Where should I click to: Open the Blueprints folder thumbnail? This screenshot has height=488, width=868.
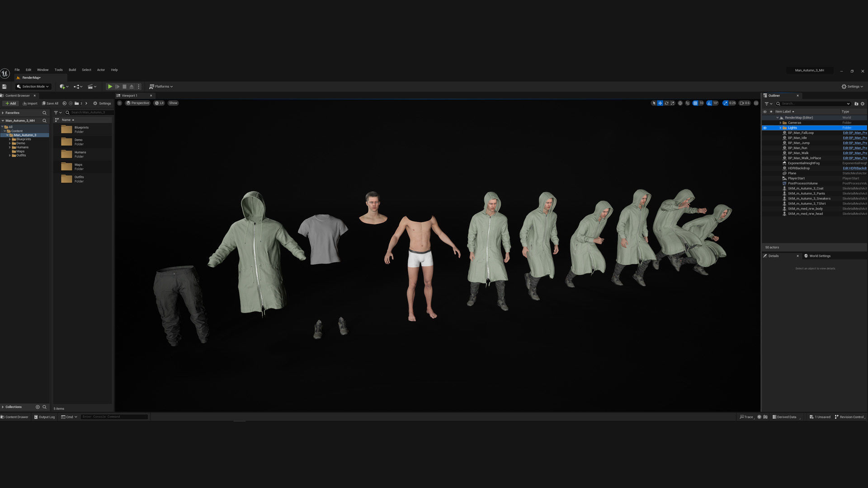[66, 129]
